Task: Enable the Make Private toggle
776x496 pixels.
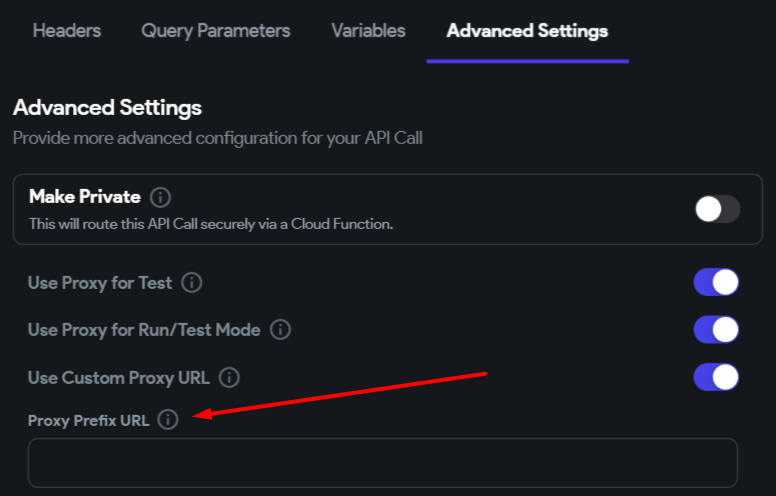Action: [717, 209]
